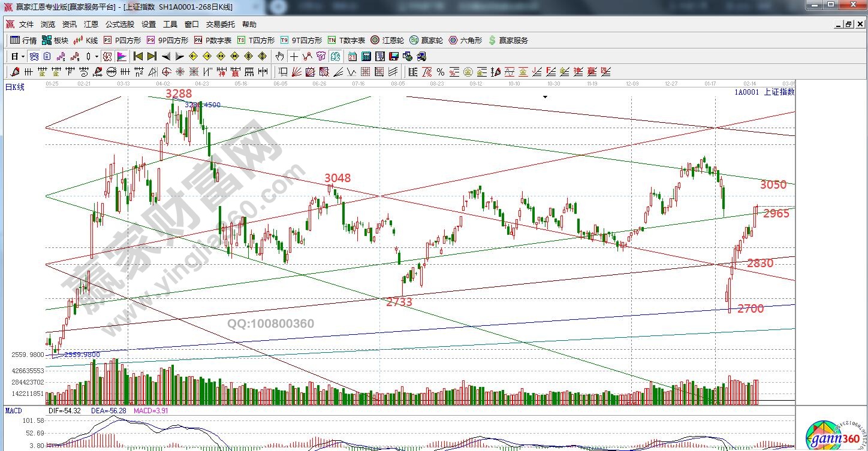
Task: Jump to first bar with skip-start arrow
Action: (x=138, y=56)
